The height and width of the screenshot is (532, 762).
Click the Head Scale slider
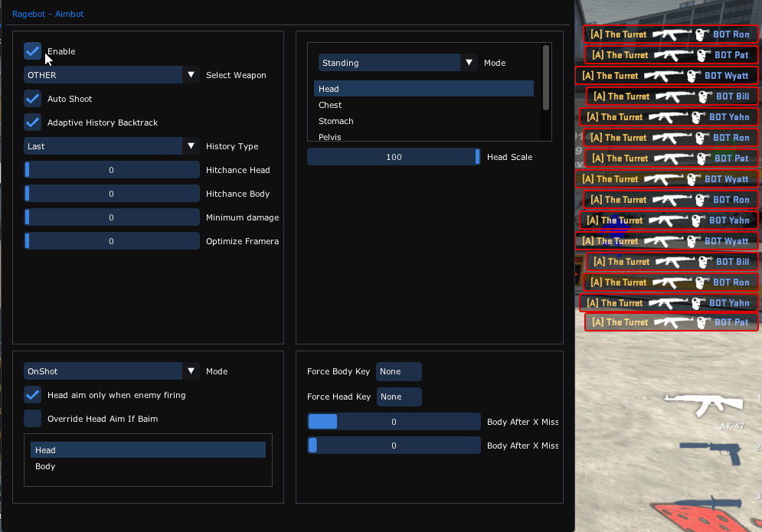pyautogui.click(x=394, y=157)
